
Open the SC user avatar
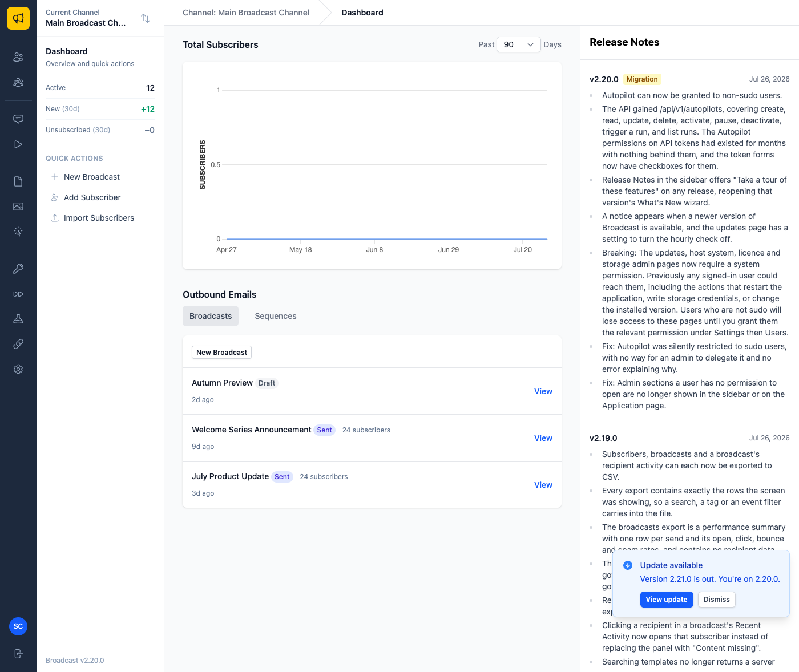pos(18,626)
